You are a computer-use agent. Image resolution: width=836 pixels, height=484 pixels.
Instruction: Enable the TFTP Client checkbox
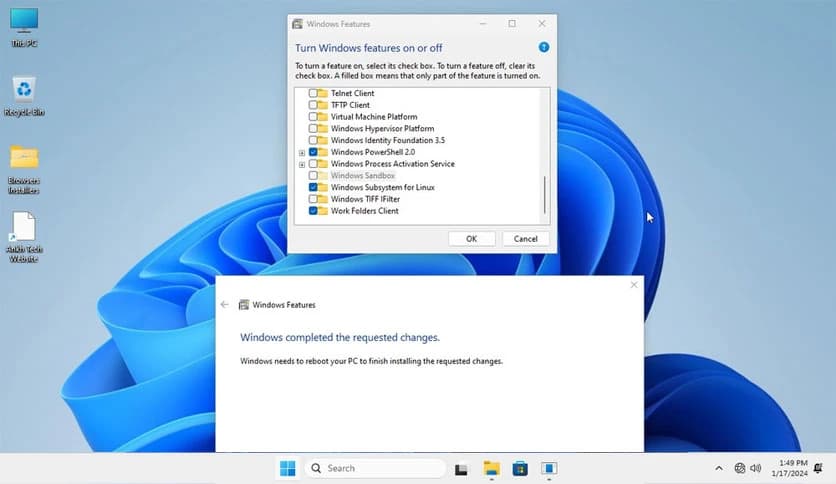(313, 105)
